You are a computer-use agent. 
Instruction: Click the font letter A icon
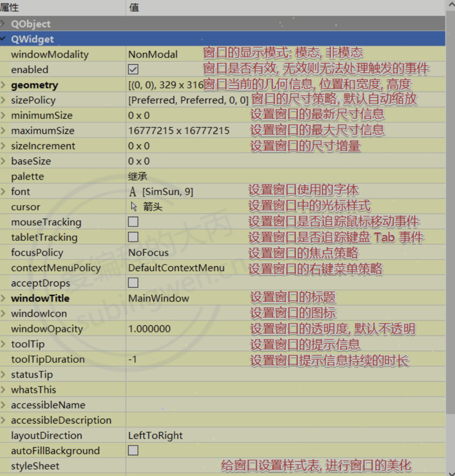tap(133, 192)
